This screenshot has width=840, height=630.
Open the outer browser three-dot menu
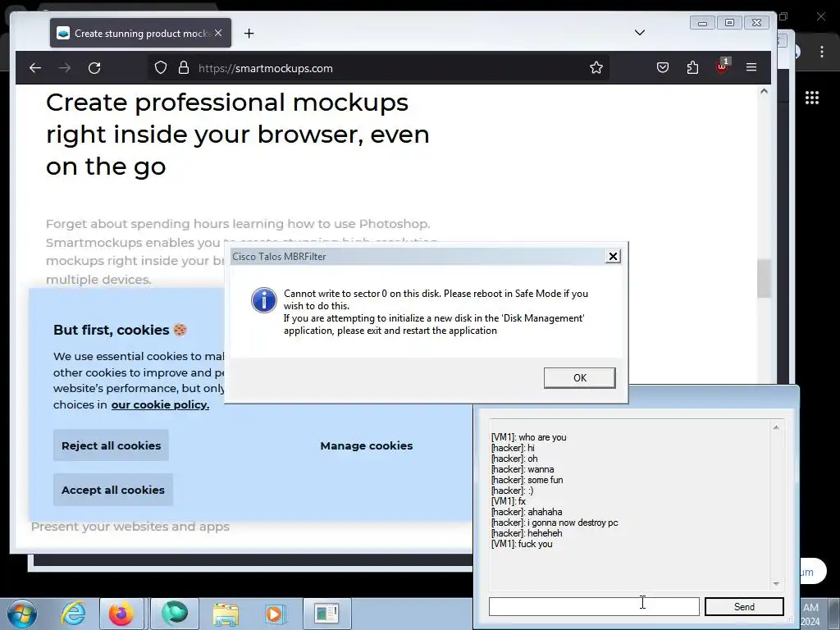[x=822, y=52]
